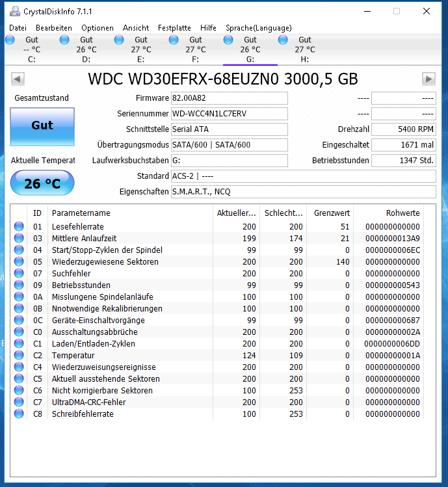Select drive F: in the disk bar
This screenshot has height=487, width=448.
pos(196,49)
